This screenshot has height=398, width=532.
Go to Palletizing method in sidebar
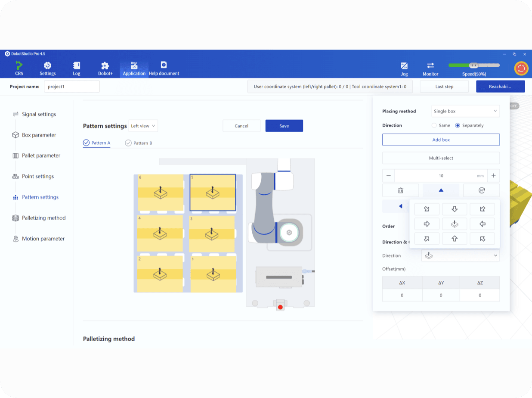point(43,218)
